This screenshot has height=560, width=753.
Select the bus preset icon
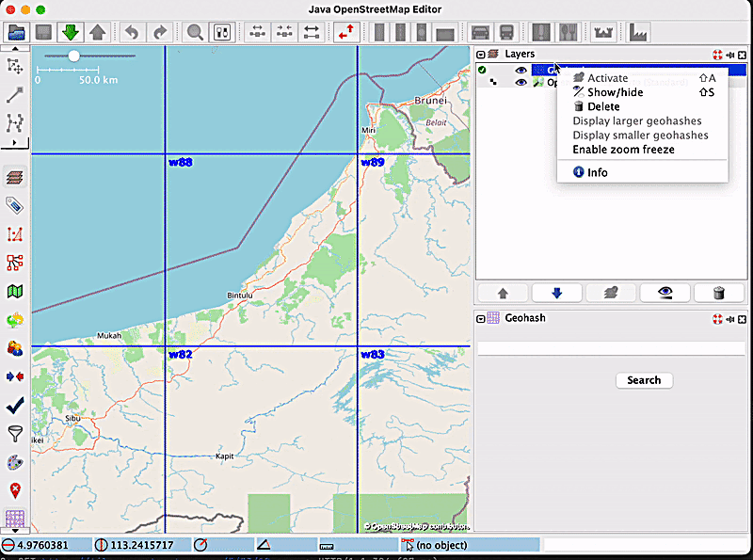pyautogui.click(x=506, y=33)
